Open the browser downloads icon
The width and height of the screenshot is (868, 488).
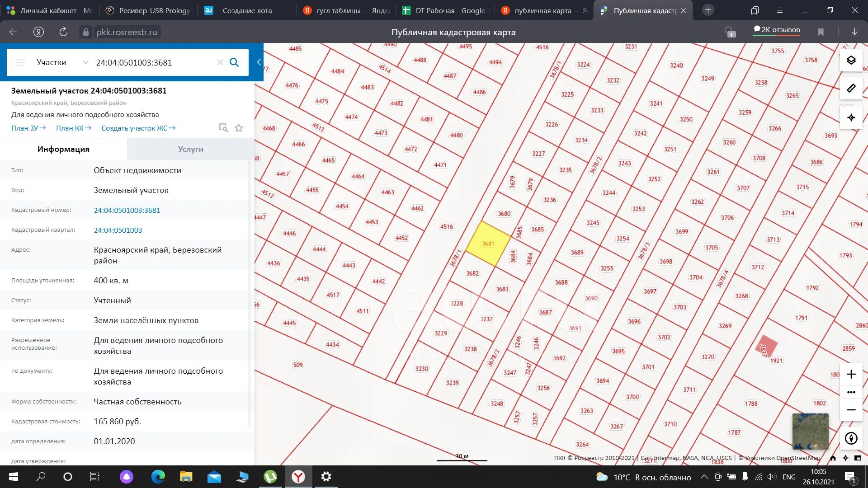tap(854, 32)
